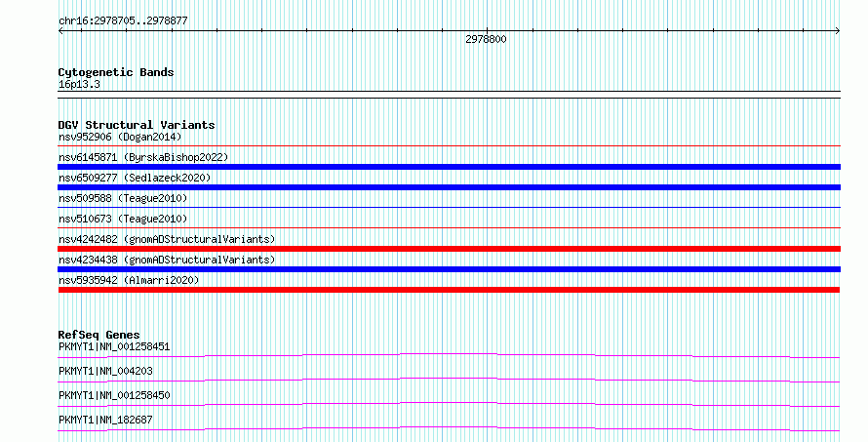Open variant nsv5935942 (Almarri2020) label

pos(129,280)
